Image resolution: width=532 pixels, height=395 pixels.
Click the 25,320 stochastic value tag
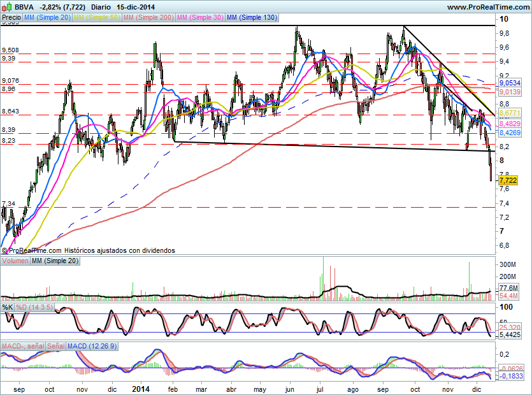(x=510, y=327)
